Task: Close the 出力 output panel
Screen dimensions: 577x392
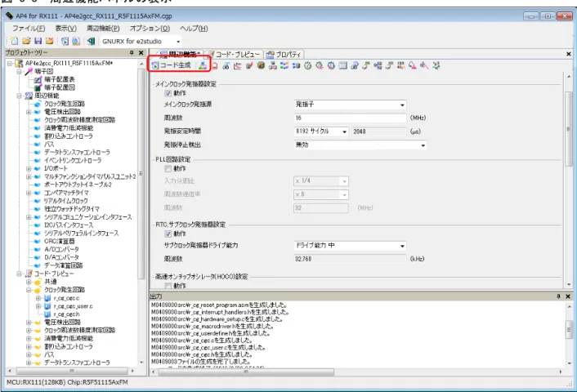Action: (x=568, y=296)
